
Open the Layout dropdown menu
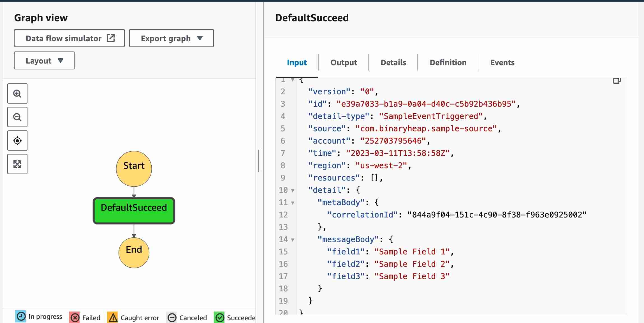pyautogui.click(x=44, y=60)
